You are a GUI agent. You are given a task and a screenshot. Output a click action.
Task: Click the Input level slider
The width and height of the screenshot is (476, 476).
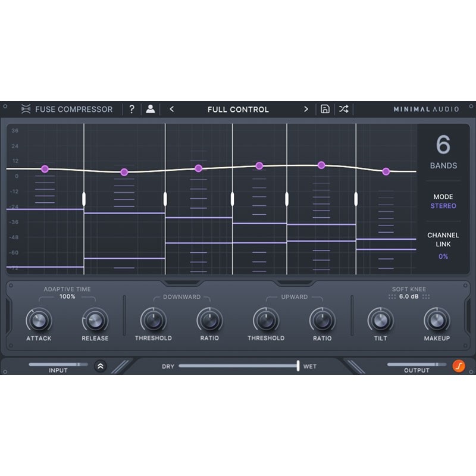(58, 364)
